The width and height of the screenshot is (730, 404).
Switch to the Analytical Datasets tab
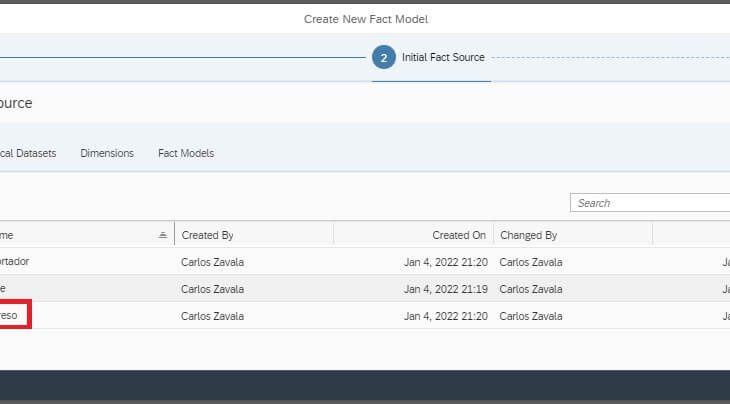[x=28, y=153]
